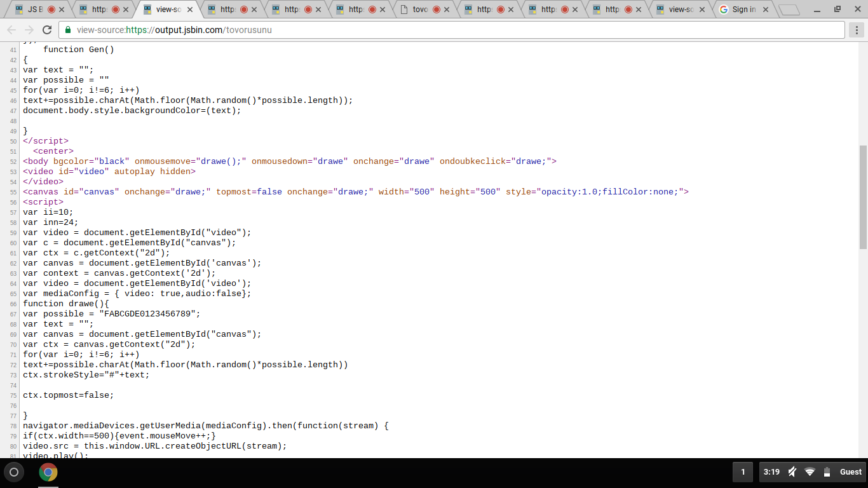Open the notification counter showing 1
This screenshot has height=488, width=868.
tap(743, 472)
